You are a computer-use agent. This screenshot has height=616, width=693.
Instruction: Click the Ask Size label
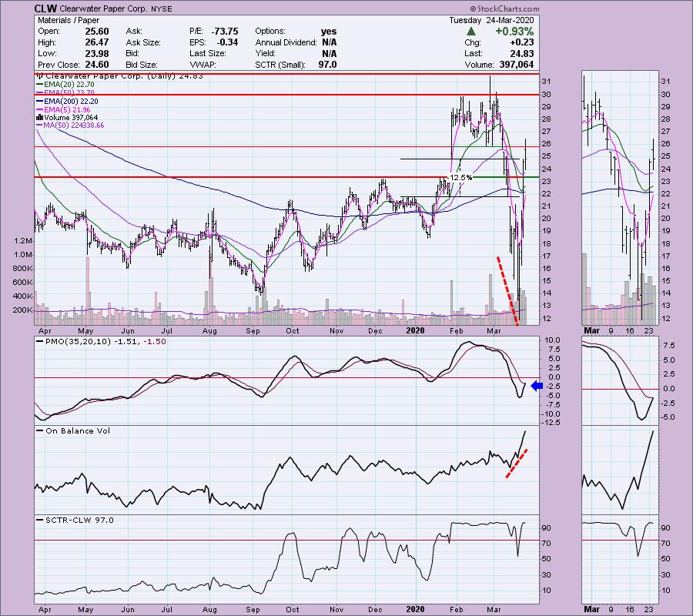[x=142, y=42]
